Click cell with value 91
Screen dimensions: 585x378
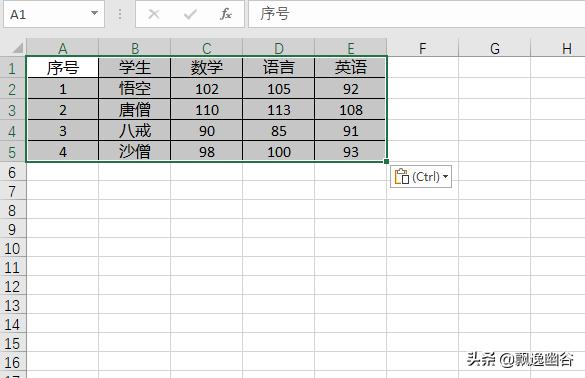pyautogui.click(x=351, y=131)
